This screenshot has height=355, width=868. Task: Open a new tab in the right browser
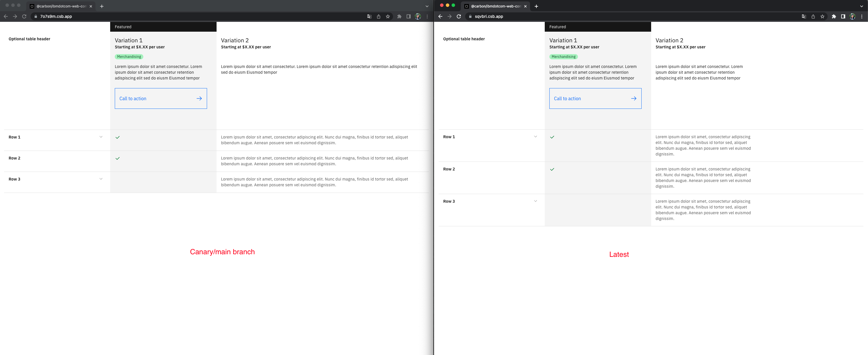[536, 6]
